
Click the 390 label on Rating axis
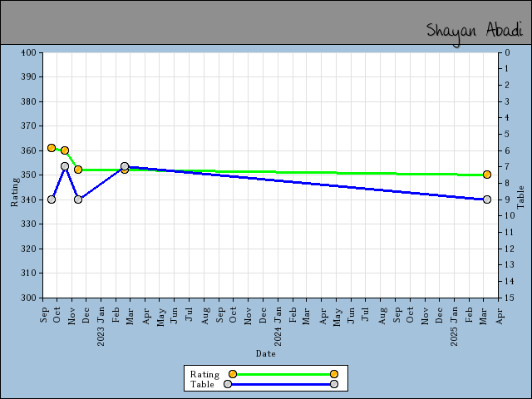click(x=28, y=77)
